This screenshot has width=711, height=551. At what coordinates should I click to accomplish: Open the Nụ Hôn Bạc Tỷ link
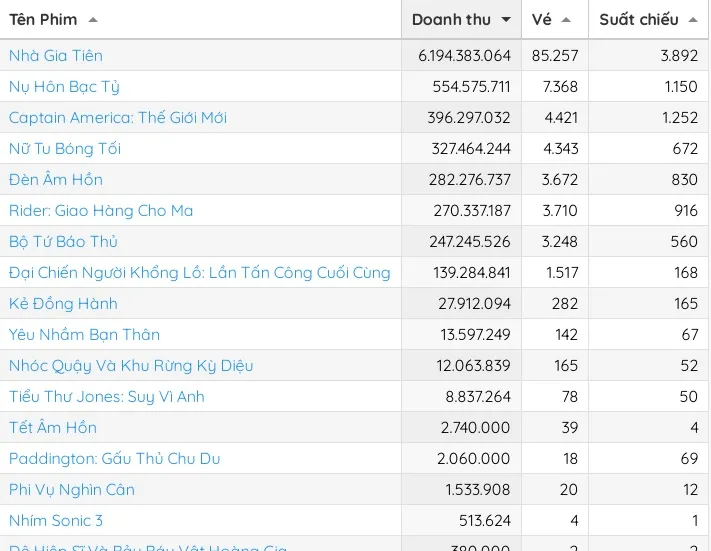coord(64,87)
